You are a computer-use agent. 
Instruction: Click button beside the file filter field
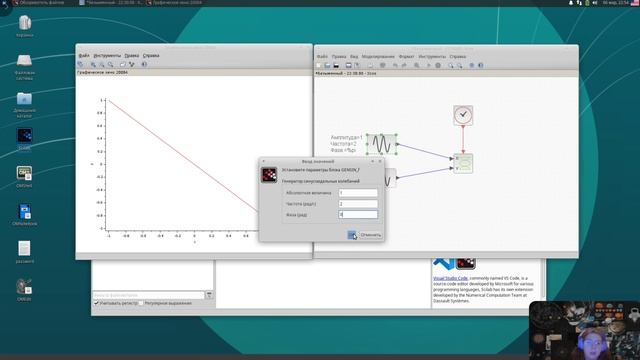pyautogui.click(x=209, y=294)
